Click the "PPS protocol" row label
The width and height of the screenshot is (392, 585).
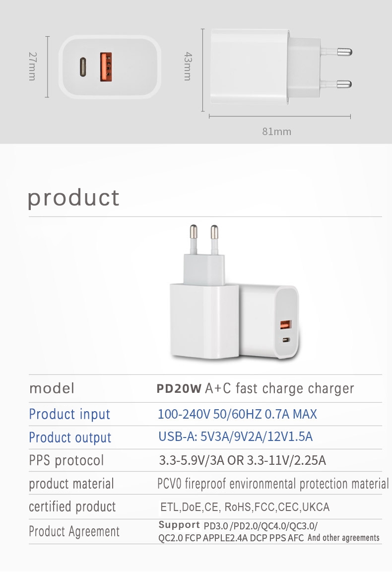click(x=66, y=460)
